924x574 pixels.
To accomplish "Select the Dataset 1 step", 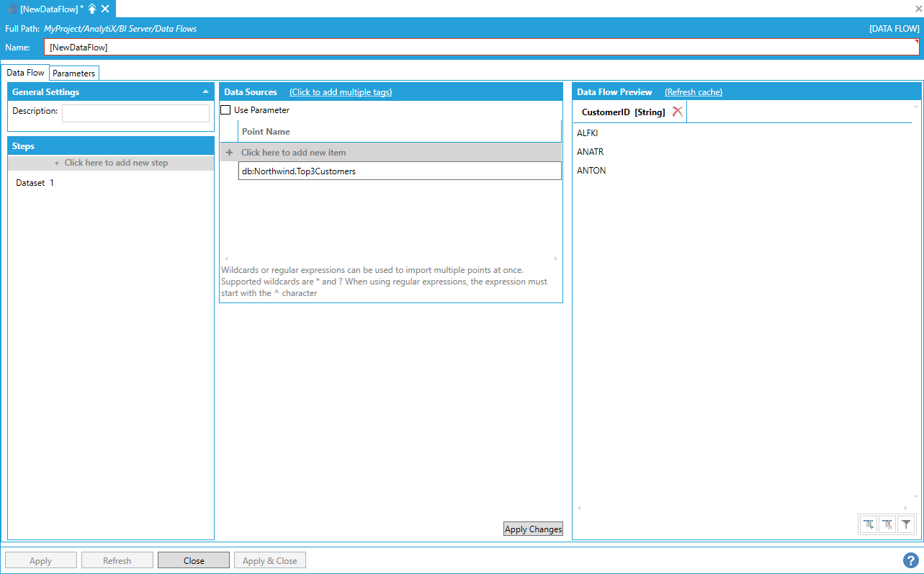I will pyautogui.click(x=35, y=183).
